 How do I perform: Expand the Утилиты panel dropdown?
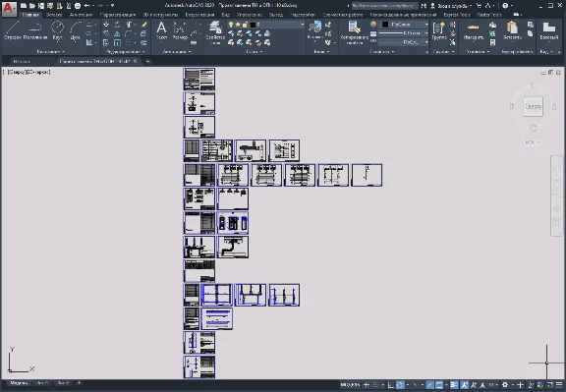(478, 52)
